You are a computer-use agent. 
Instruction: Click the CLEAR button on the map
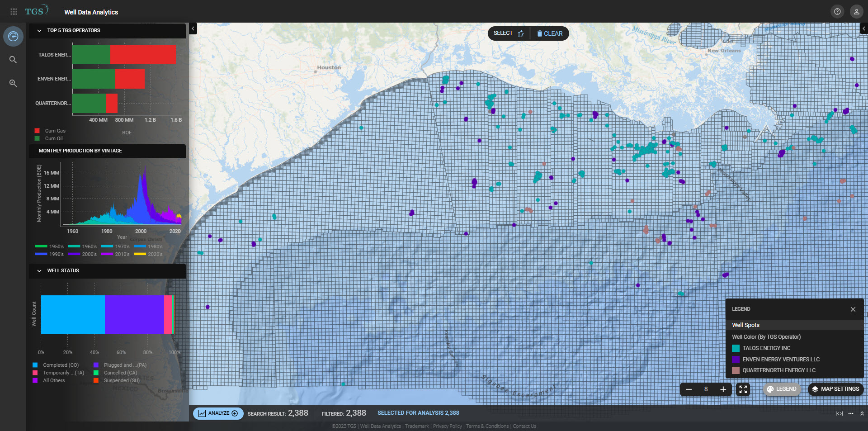(549, 33)
